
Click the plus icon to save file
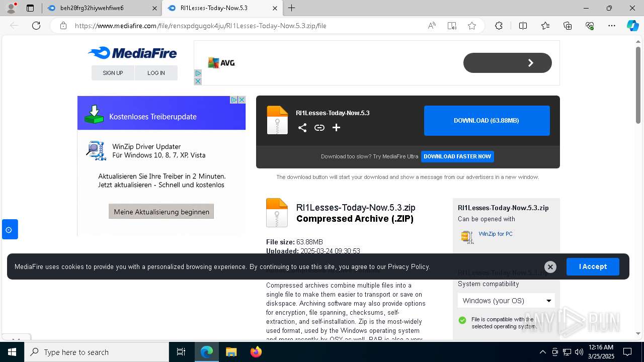(337, 128)
